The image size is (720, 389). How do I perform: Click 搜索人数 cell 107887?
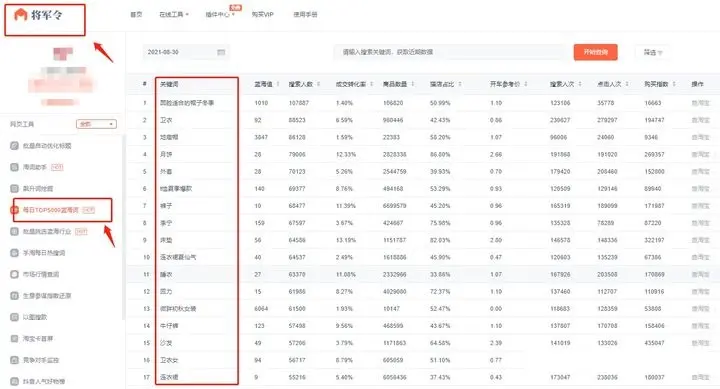point(298,103)
